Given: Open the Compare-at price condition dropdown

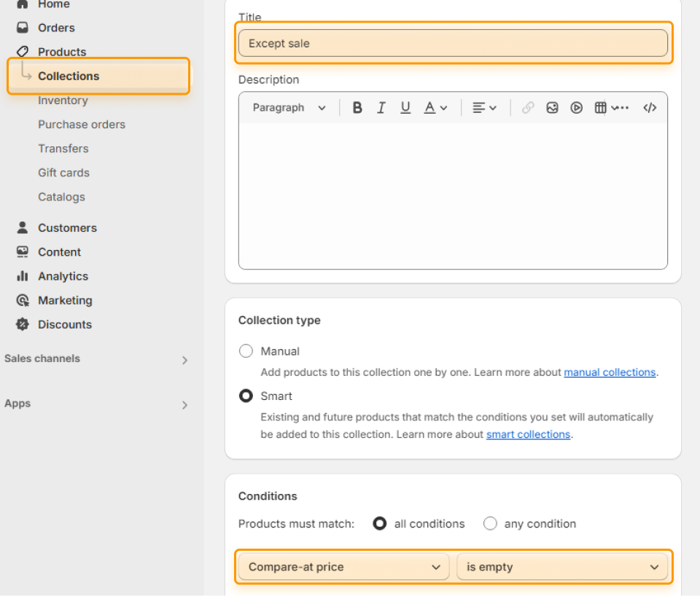Looking at the screenshot, I should click(x=343, y=567).
